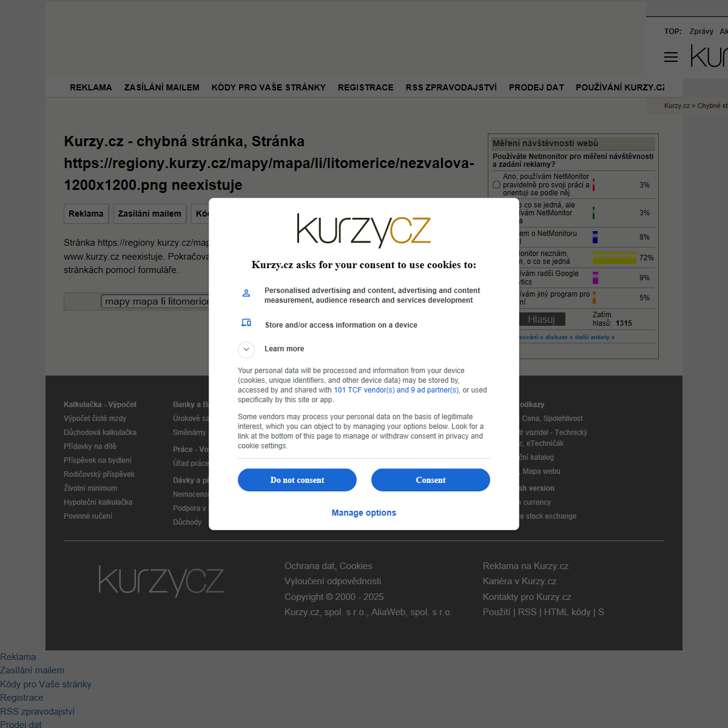Click the bottom-left Reklama link

coord(18,657)
